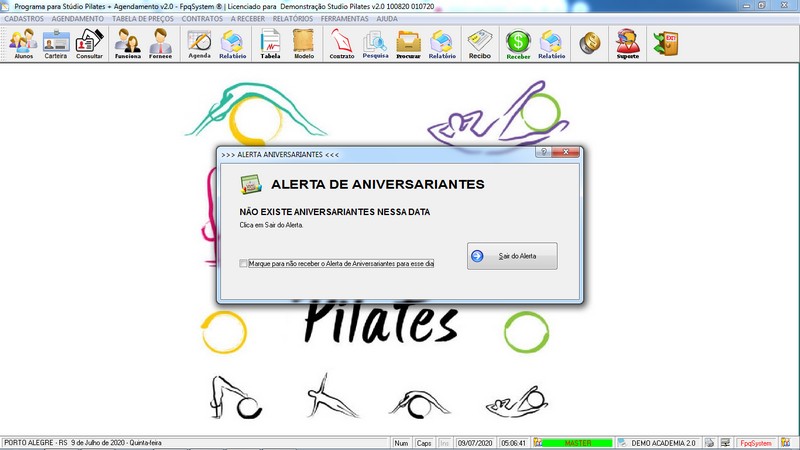Click the Sair do Alerta button
The width and height of the screenshot is (800, 450).
(512, 256)
